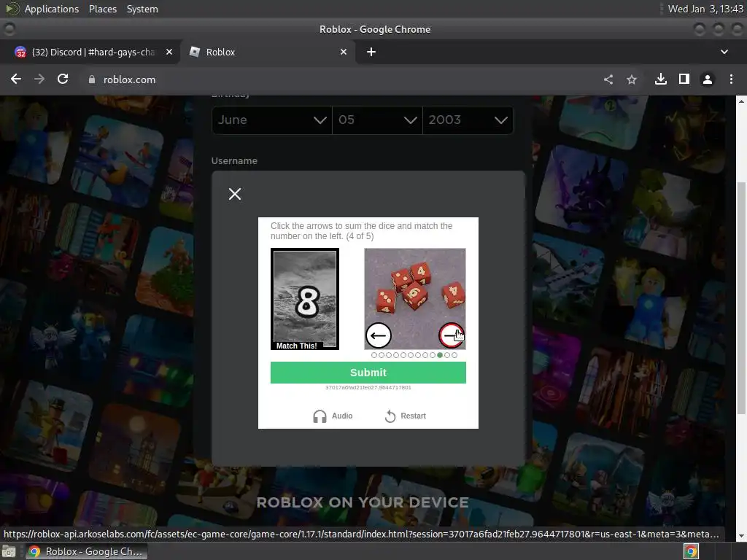Go forward in Chrome
Image resolution: width=747 pixels, height=560 pixels.
point(39,79)
